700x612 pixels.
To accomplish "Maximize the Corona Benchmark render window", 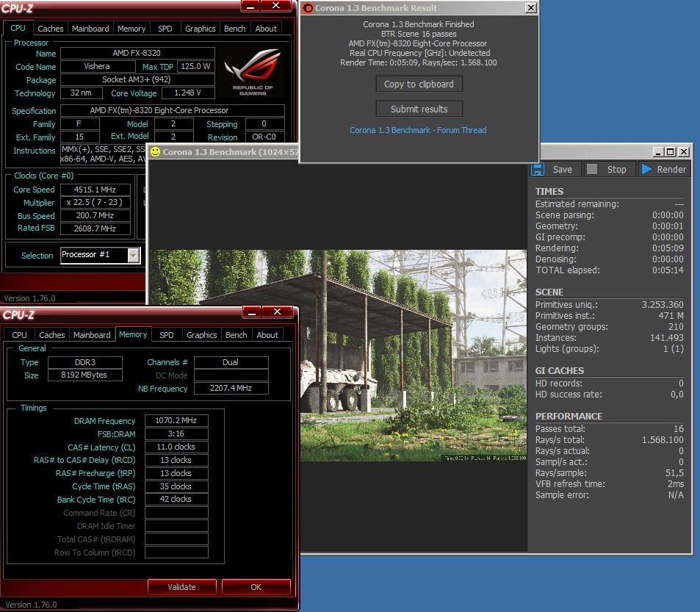I will 671,152.
